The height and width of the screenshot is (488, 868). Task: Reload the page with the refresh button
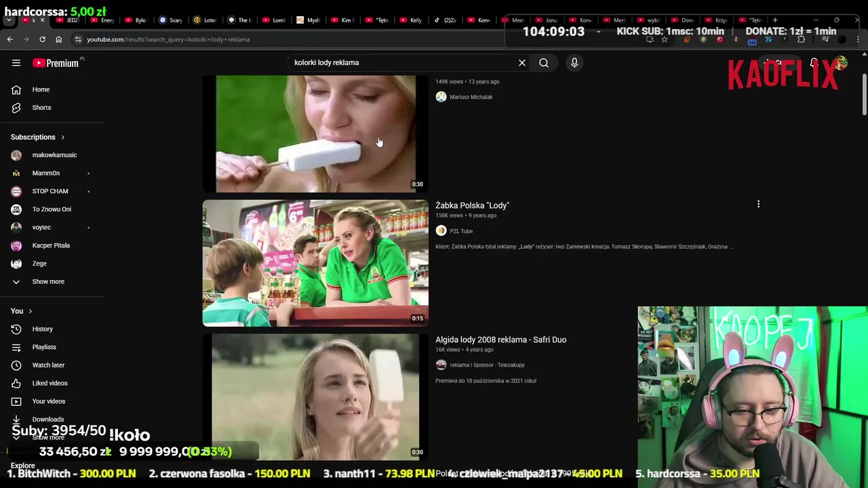coord(42,39)
